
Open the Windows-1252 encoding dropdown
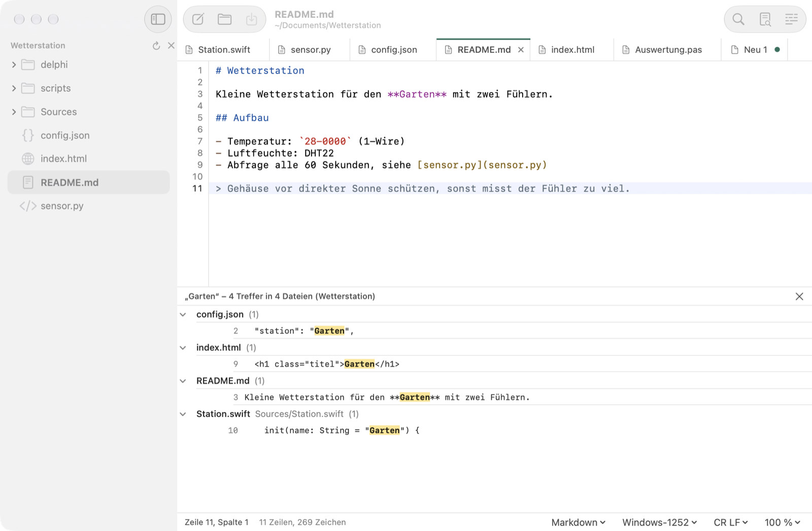click(660, 522)
